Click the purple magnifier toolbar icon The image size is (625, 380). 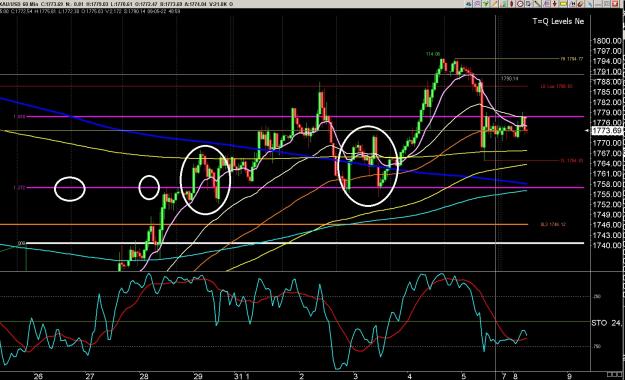(x=477, y=4)
